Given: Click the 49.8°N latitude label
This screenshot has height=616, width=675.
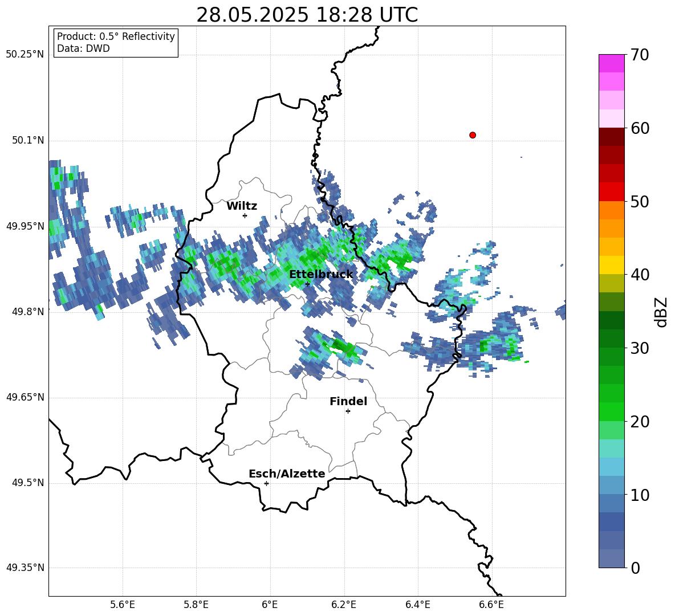Looking at the screenshot, I should pyautogui.click(x=28, y=312).
